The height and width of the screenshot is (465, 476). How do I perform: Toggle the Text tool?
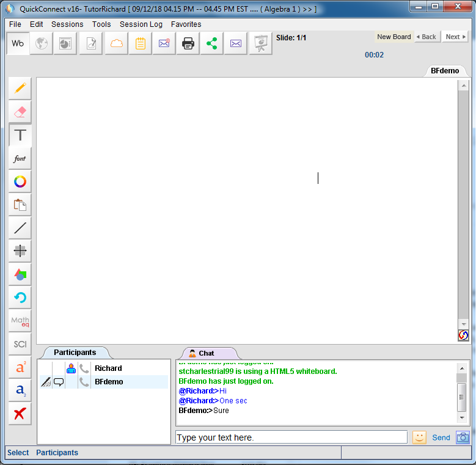(x=20, y=135)
